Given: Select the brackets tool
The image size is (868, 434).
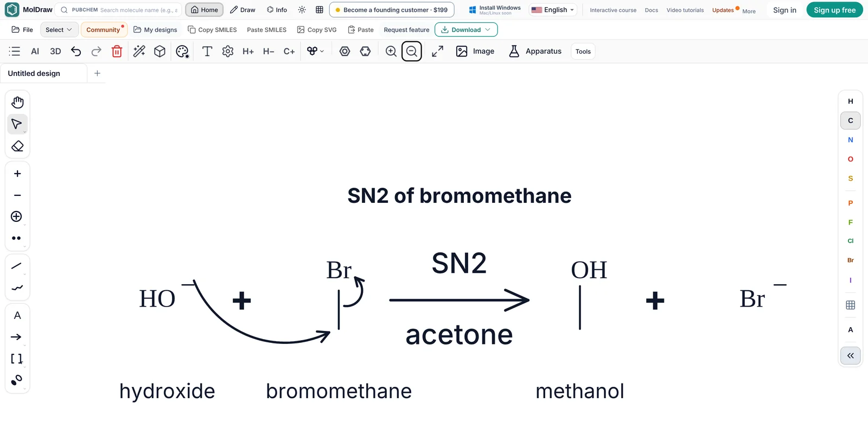Looking at the screenshot, I should coord(17,359).
